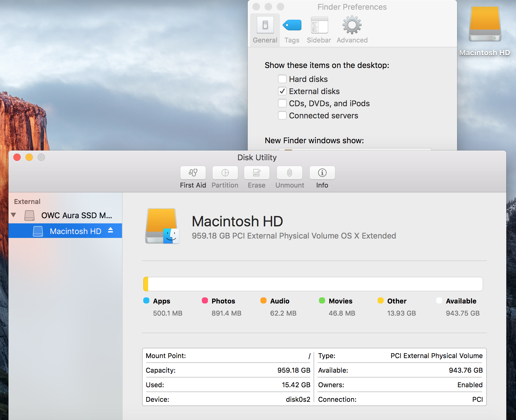The image size is (516, 420).
Task: Click the Audio orange legend dot
Action: (x=263, y=300)
